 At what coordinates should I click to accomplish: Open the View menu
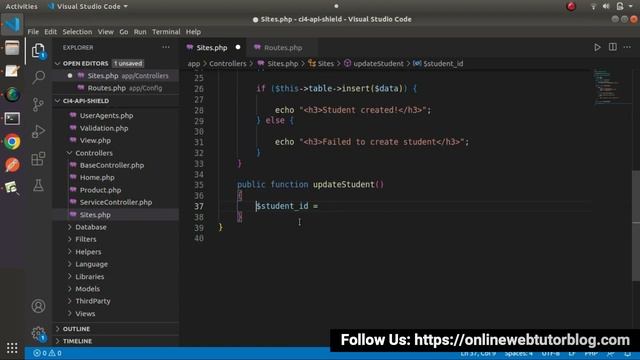(x=105, y=32)
